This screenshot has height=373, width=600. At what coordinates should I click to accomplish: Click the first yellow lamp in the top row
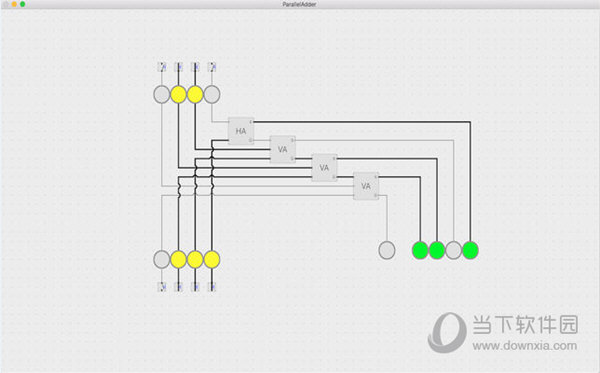178,94
